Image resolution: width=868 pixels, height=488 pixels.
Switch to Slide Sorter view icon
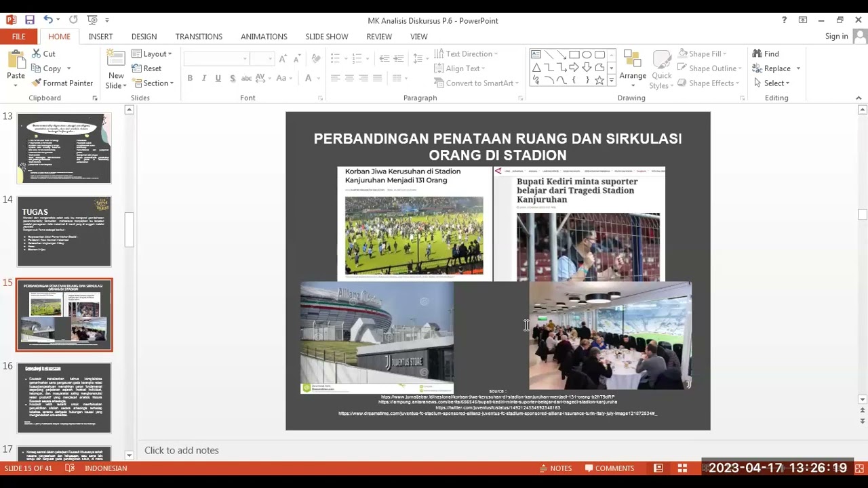pos(683,468)
